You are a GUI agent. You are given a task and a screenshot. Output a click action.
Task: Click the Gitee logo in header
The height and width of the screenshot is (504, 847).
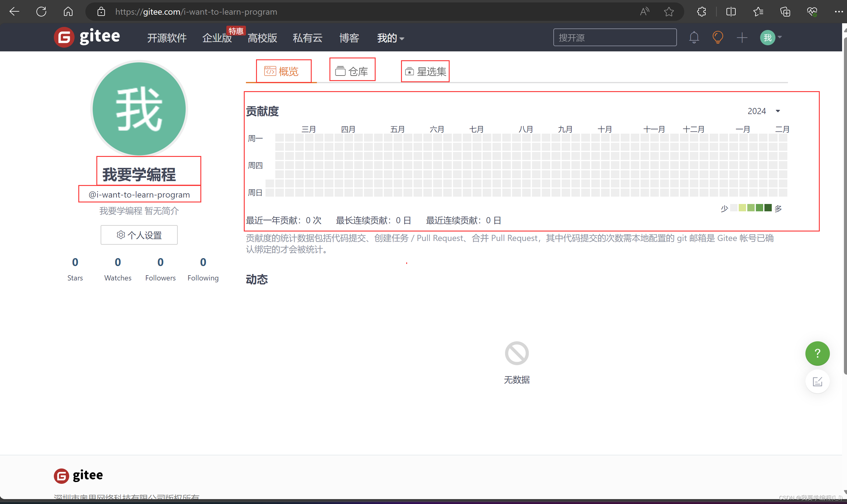point(87,37)
